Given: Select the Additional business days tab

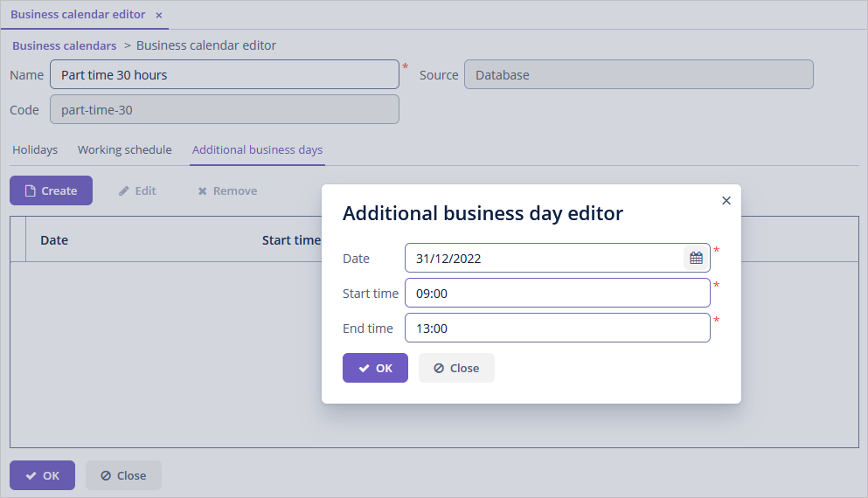Looking at the screenshot, I should point(257,149).
